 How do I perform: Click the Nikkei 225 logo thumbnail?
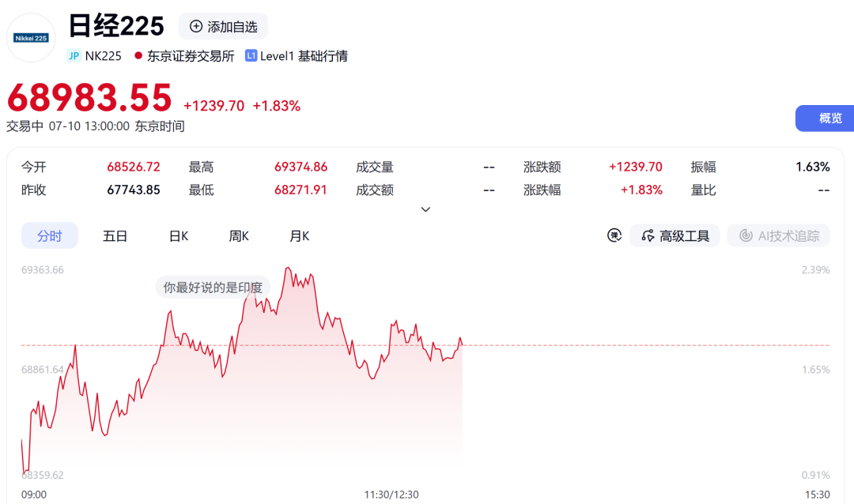[31, 38]
